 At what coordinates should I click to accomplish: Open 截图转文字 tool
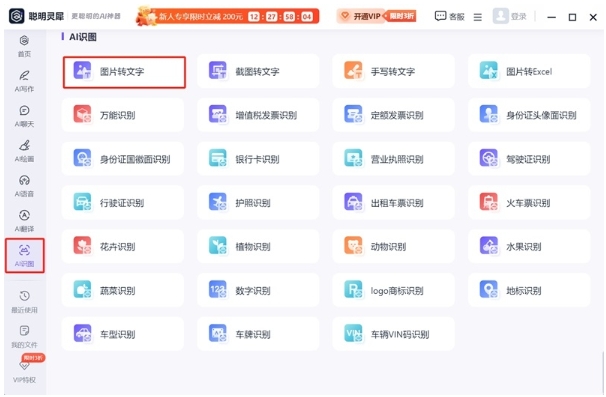[x=258, y=72]
